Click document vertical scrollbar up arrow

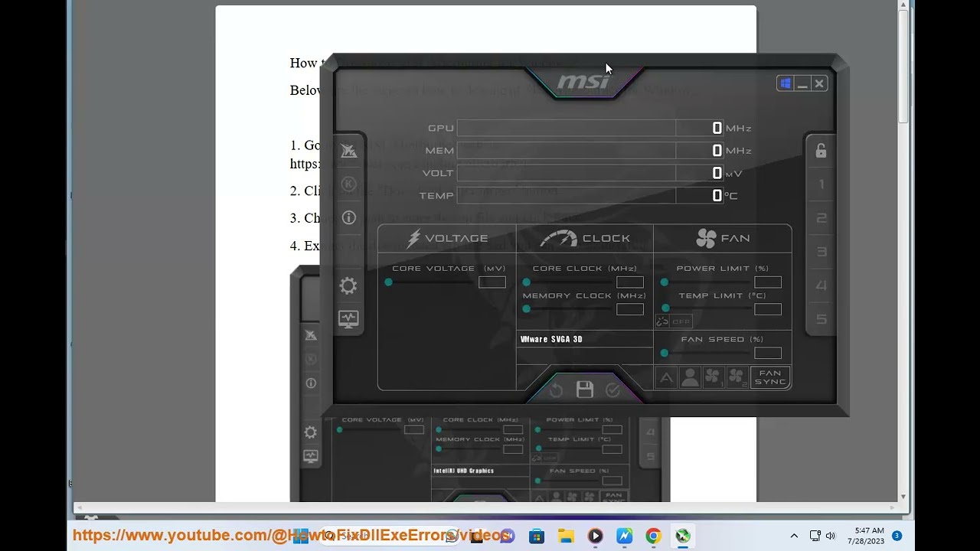pos(903,5)
